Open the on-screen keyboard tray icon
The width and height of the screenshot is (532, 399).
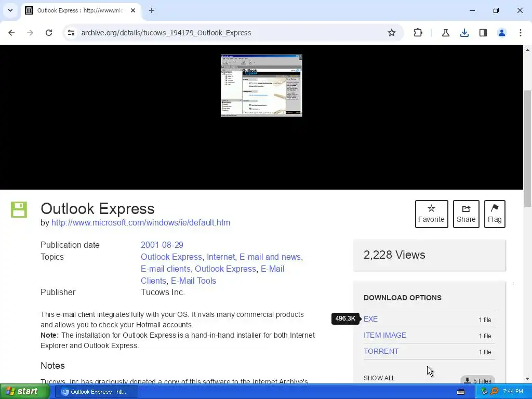[x=461, y=392]
